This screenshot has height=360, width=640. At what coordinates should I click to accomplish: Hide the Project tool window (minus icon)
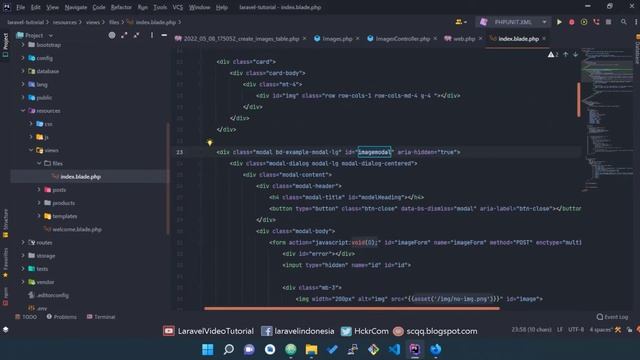click(164, 36)
